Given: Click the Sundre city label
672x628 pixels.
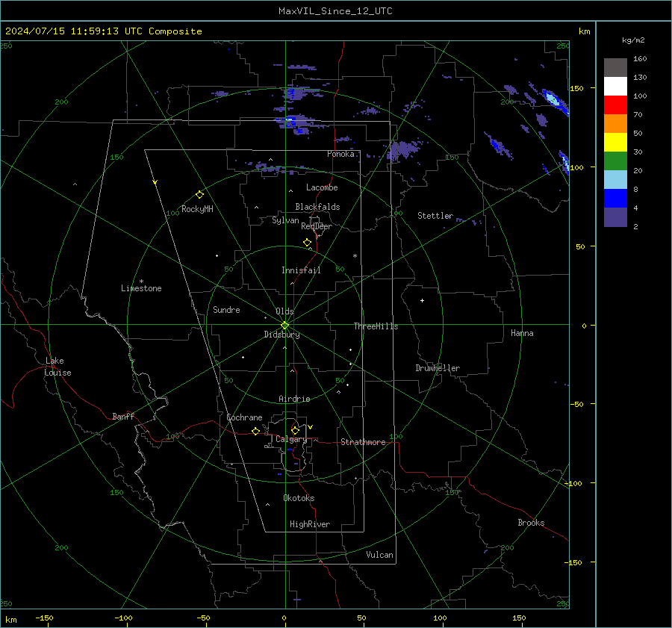Looking at the screenshot, I should [226, 310].
